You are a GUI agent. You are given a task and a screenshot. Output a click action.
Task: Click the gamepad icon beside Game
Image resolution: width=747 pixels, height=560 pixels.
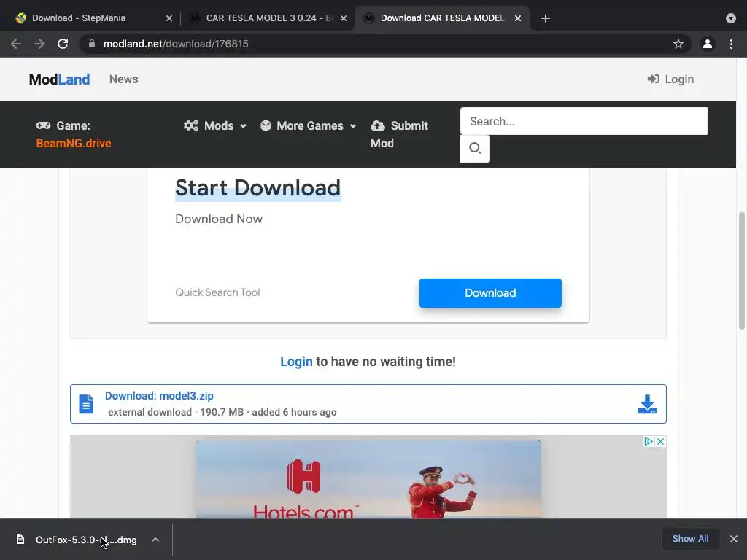coord(43,125)
